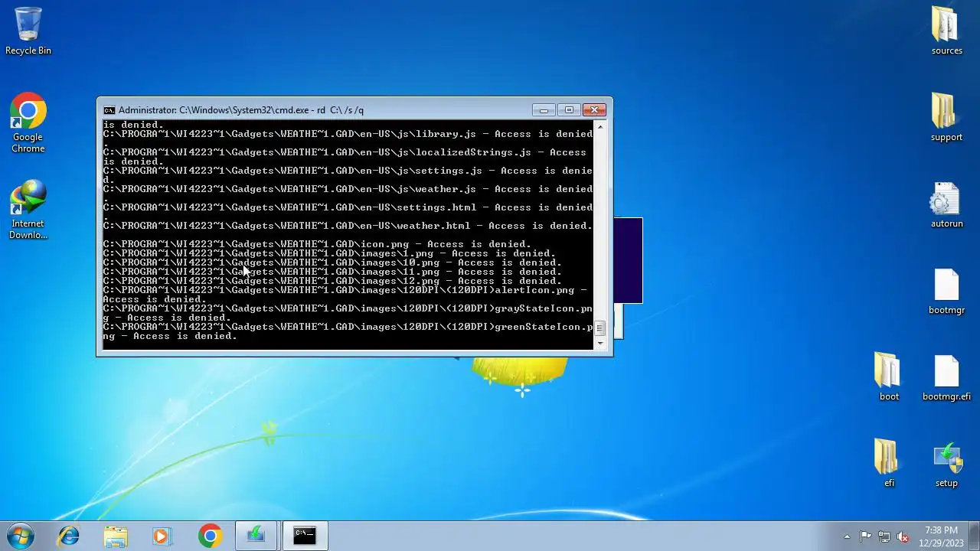The image size is (980, 551).
Task: Launch Internet Explorer from the taskbar
Action: (x=69, y=536)
